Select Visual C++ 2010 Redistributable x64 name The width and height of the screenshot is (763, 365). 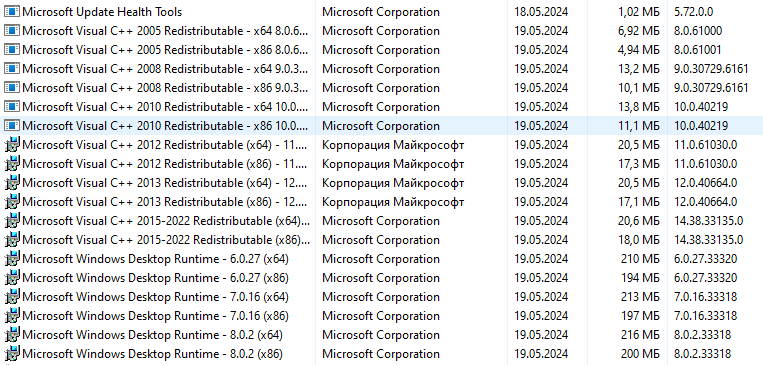click(165, 107)
